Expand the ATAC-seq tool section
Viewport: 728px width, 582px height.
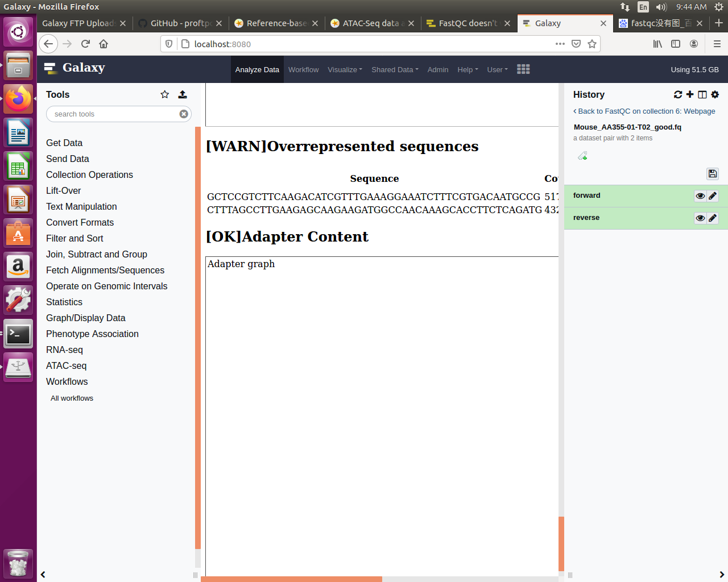(x=67, y=365)
